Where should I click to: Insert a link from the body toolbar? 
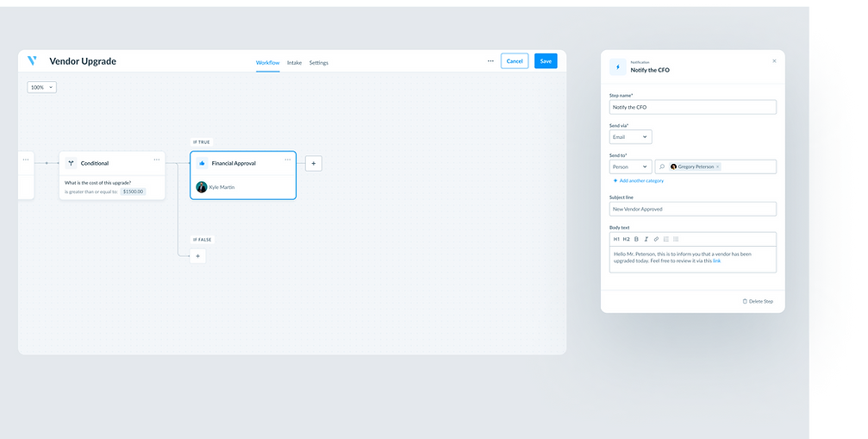pyautogui.click(x=656, y=239)
